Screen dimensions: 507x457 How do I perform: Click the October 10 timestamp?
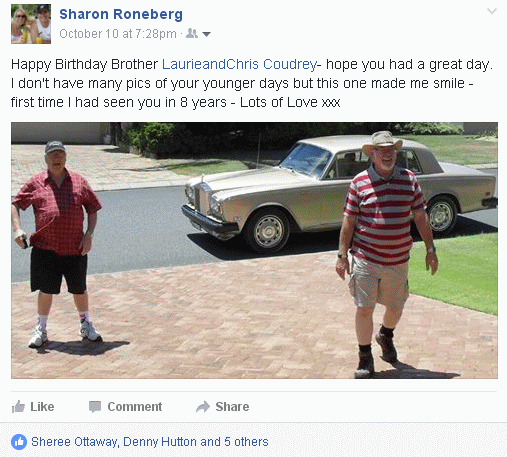(x=118, y=34)
